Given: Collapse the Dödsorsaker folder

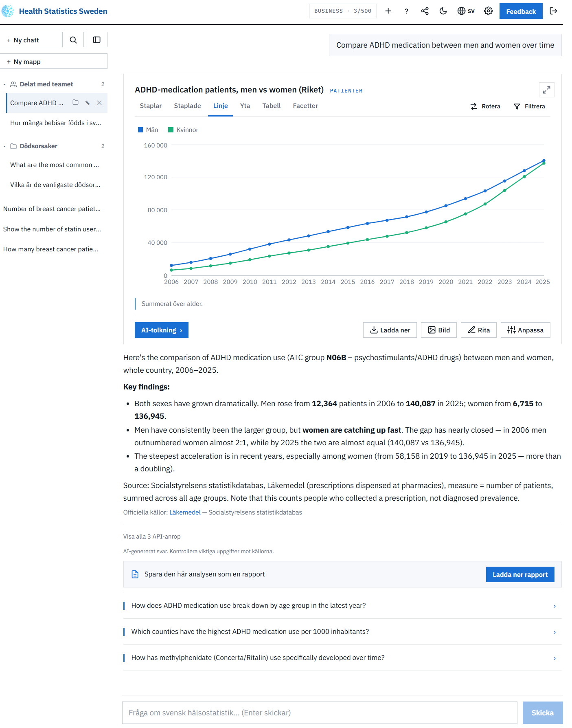Looking at the screenshot, I should (x=4, y=146).
